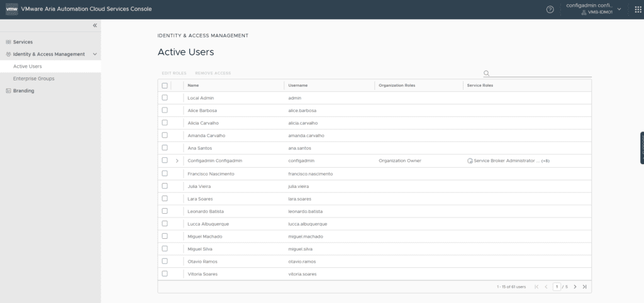Screen dimensions: 644x303
Task: Click the Service Broker Administrator role icon
Action: click(x=470, y=161)
